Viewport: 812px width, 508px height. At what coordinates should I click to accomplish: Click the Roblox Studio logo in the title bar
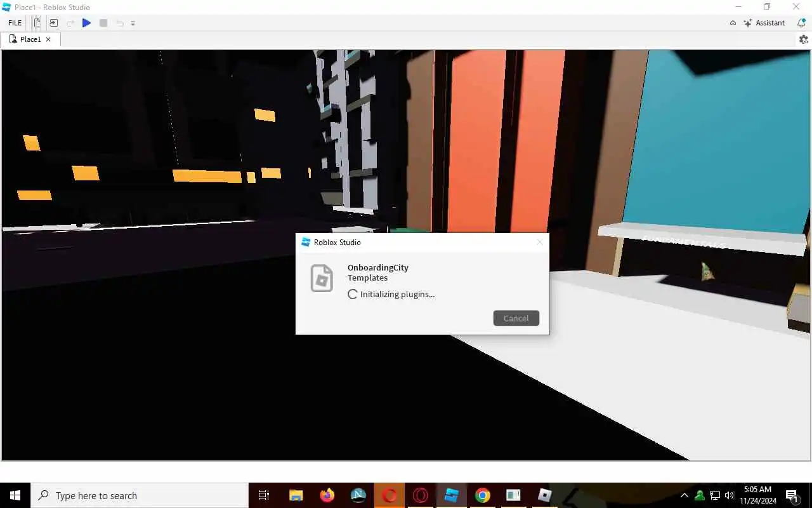pos(6,7)
